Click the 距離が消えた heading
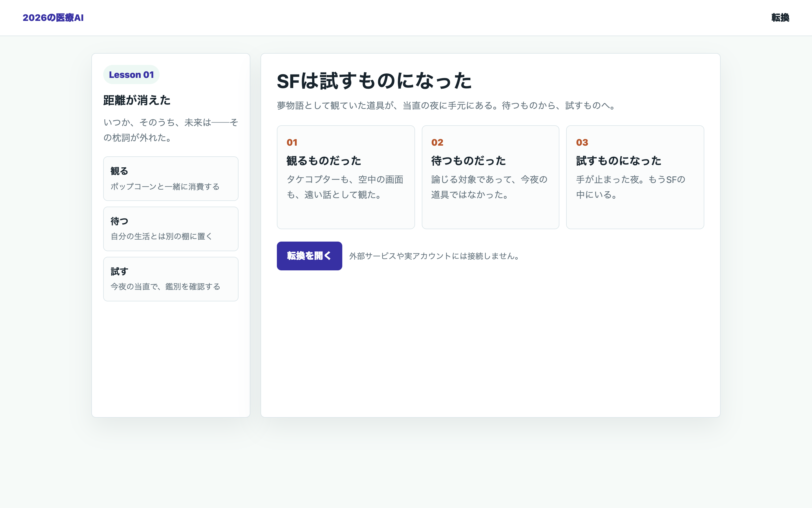 click(x=137, y=100)
